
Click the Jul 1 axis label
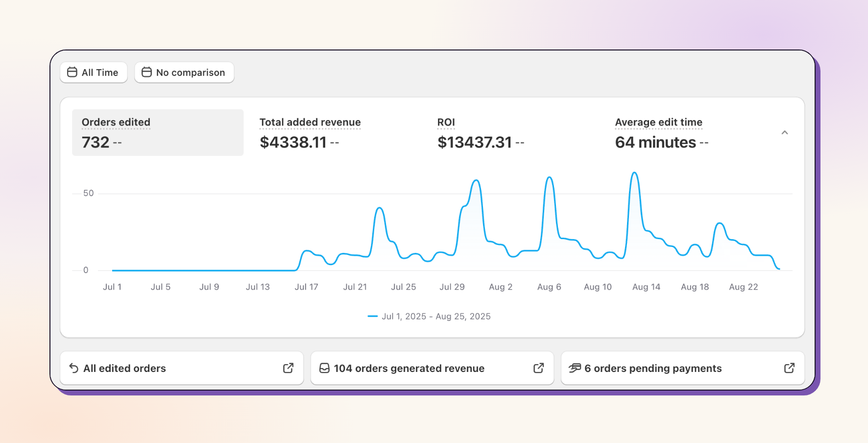(x=112, y=287)
